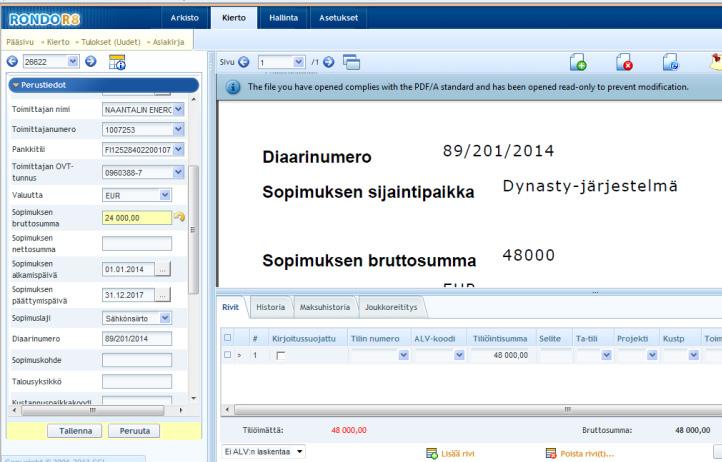
Task: Toggle Kirjoitussuojattu checkbox in row 1
Action: point(280,355)
